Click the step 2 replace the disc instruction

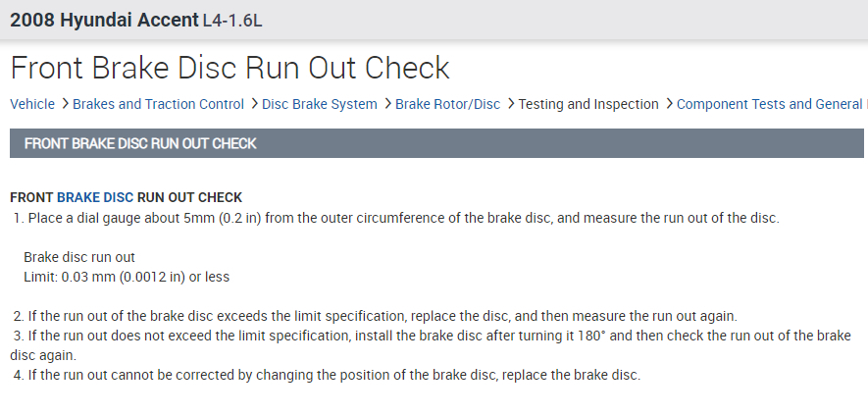382,316
